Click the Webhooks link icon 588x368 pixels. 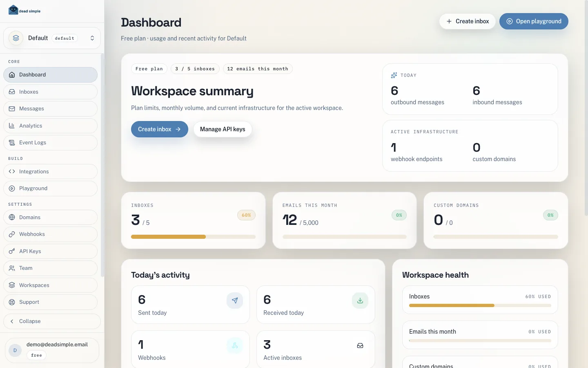[x=12, y=234]
